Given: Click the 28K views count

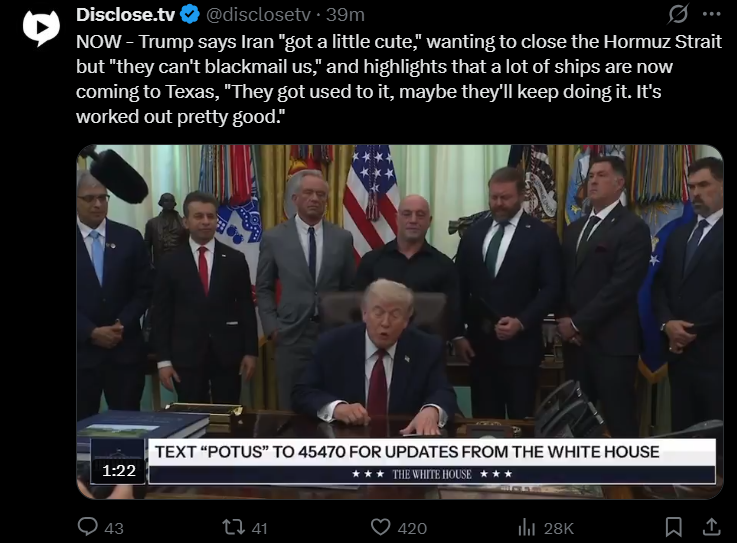Looking at the screenshot, I should (558, 528).
